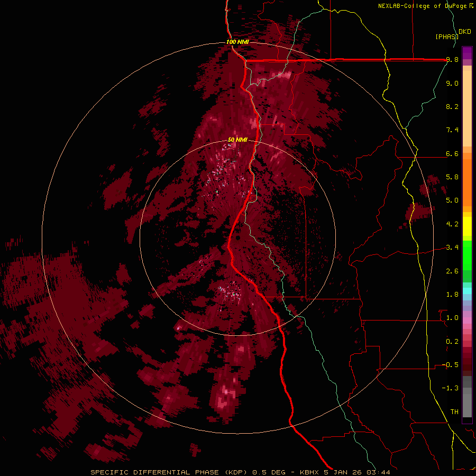Click the 7.4 legend value

(452, 130)
